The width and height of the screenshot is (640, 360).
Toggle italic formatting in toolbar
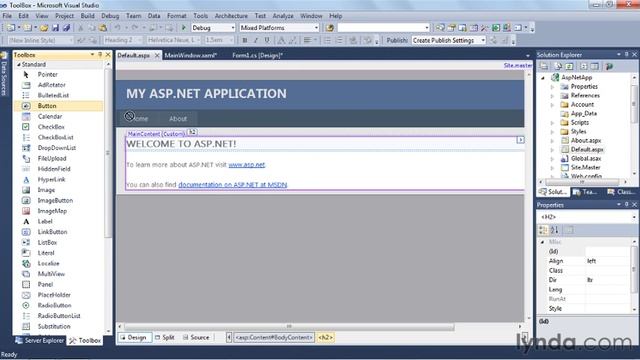pos(256,40)
